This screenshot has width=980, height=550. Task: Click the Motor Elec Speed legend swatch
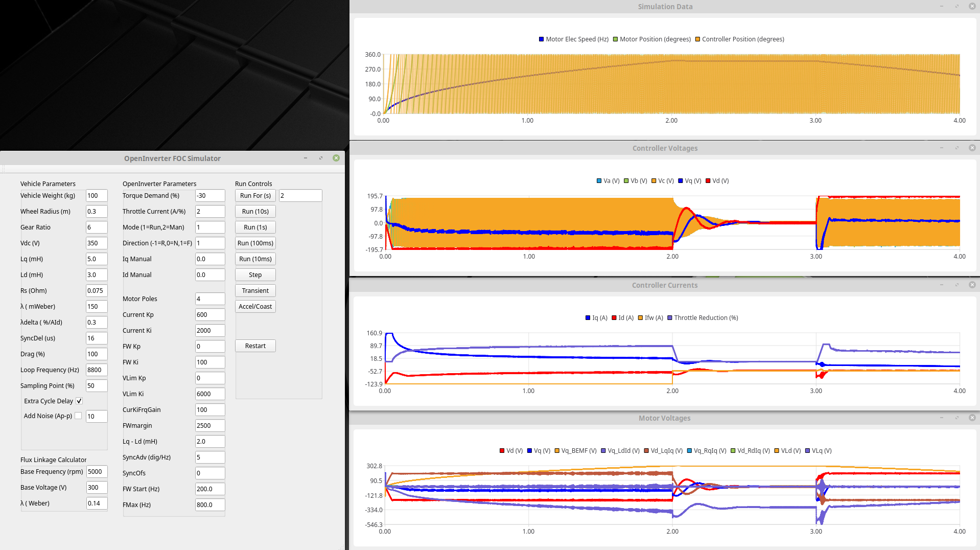(541, 39)
